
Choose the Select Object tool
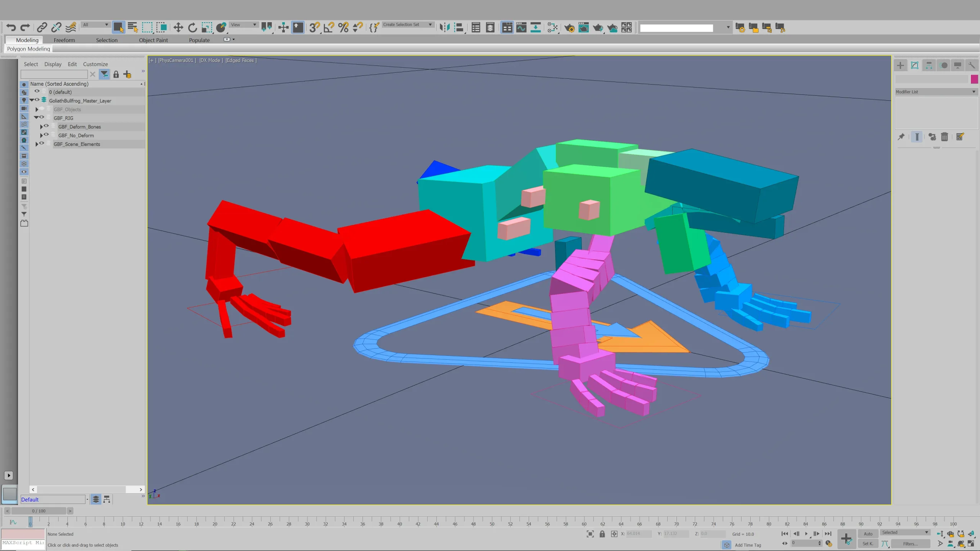(x=118, y=28)
